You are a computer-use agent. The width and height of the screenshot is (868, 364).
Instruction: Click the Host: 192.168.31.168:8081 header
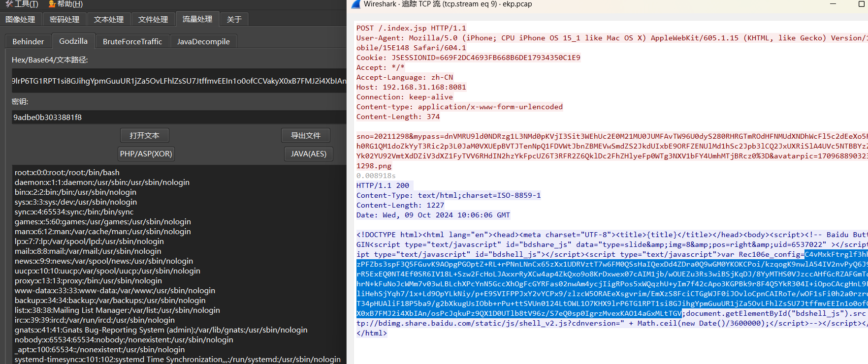point(411,87)
